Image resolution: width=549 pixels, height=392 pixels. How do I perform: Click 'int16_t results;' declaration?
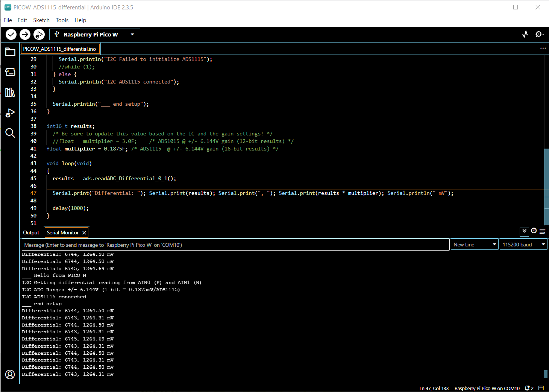tap(71, 126)
